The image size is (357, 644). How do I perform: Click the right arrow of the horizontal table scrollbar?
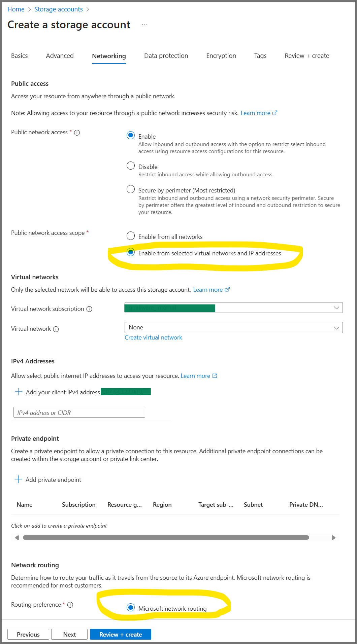click(333, 538)
